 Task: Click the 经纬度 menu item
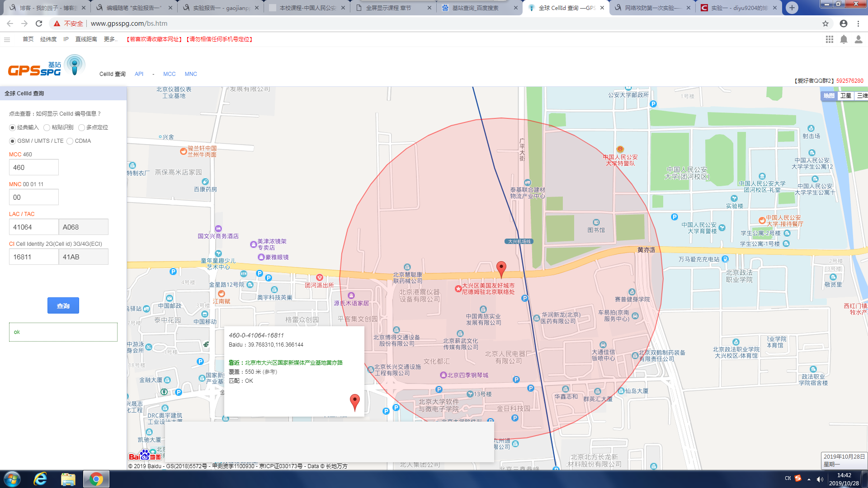(x=48, y=39)
